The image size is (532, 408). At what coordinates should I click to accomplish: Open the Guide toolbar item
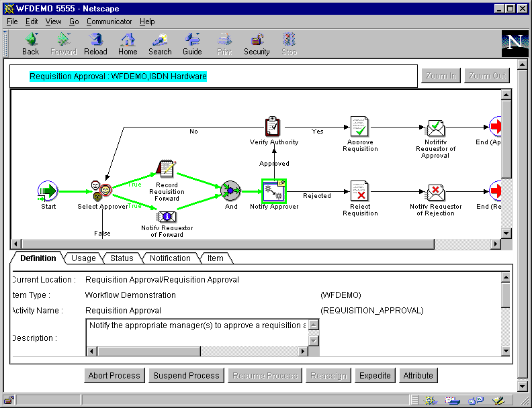[192, 44]
